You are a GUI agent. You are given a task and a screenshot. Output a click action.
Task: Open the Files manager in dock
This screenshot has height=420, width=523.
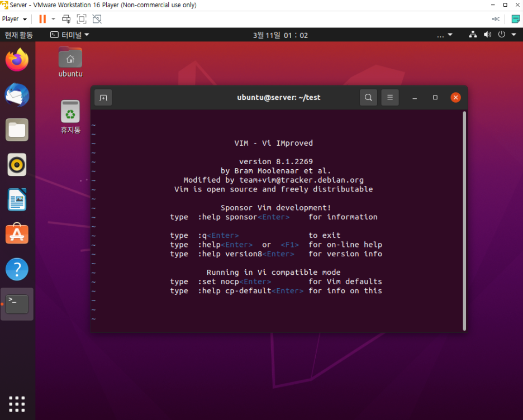coord(17,130)
